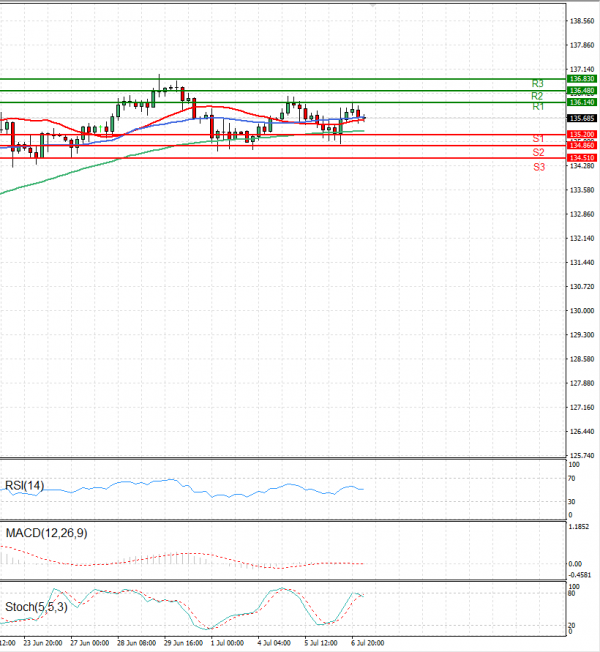This screenshot has width=600, height=652.
Task: Click the S2 support label
Action: [x=538, y=152]
